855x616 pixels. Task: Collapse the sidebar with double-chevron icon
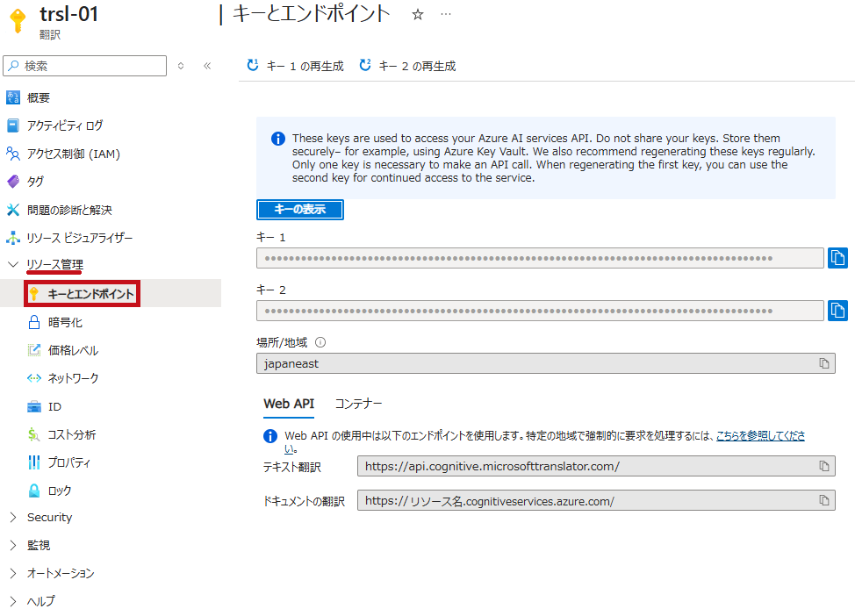coord(207,66)
